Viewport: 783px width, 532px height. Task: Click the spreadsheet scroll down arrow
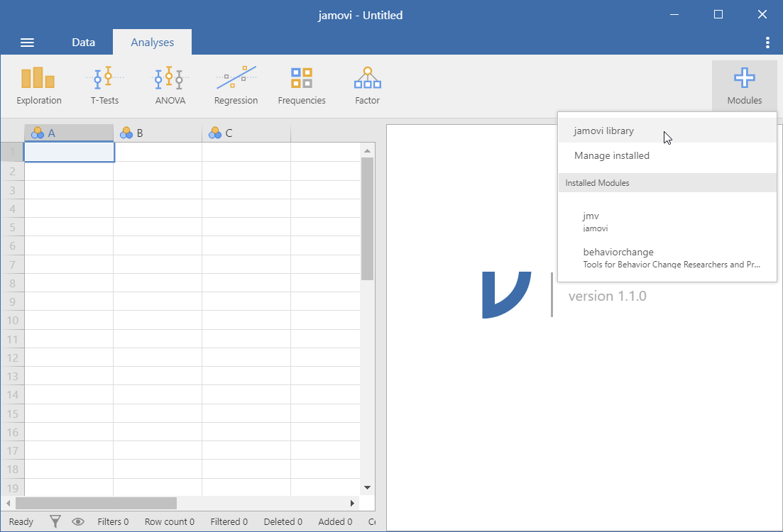pos(368,487)
